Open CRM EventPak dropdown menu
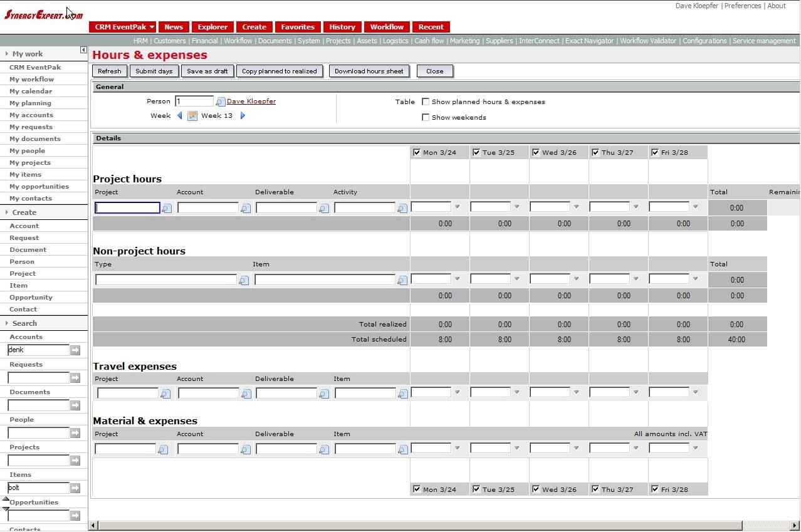Viewport: 801px width, 532px height. [x=123, y=27]
